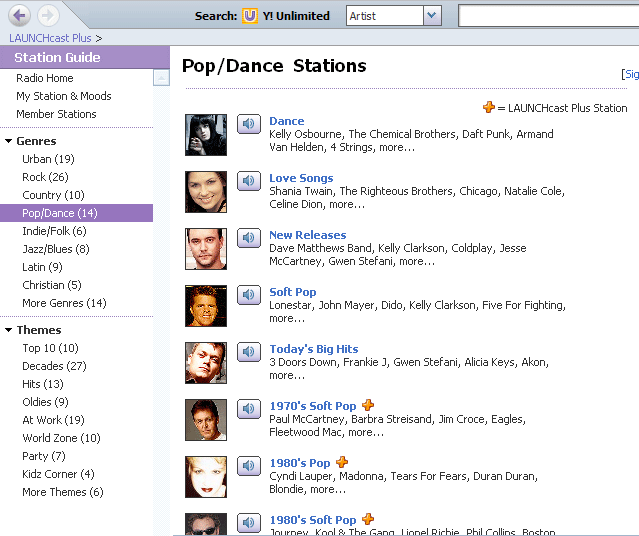639x536 pixels.
Task: Select the Pop/Dance (14) genre
Action: 77,213
